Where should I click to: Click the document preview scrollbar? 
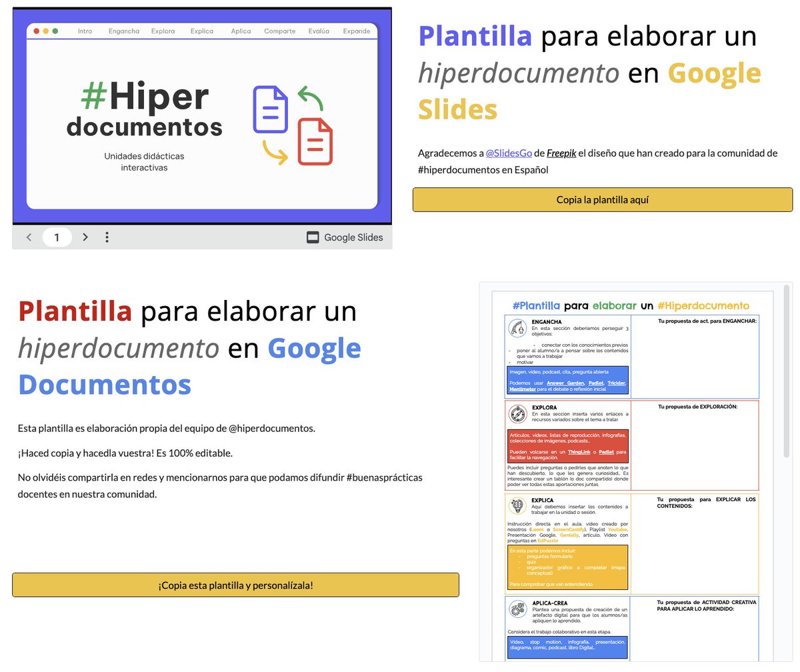pyautogui.click(x=787, y=372)
